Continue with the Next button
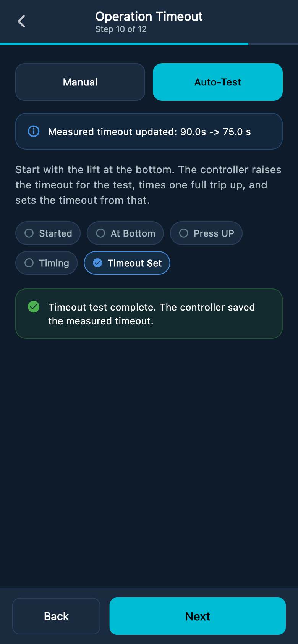This screenshot has height=644, width=298. [x=198, y=616]
